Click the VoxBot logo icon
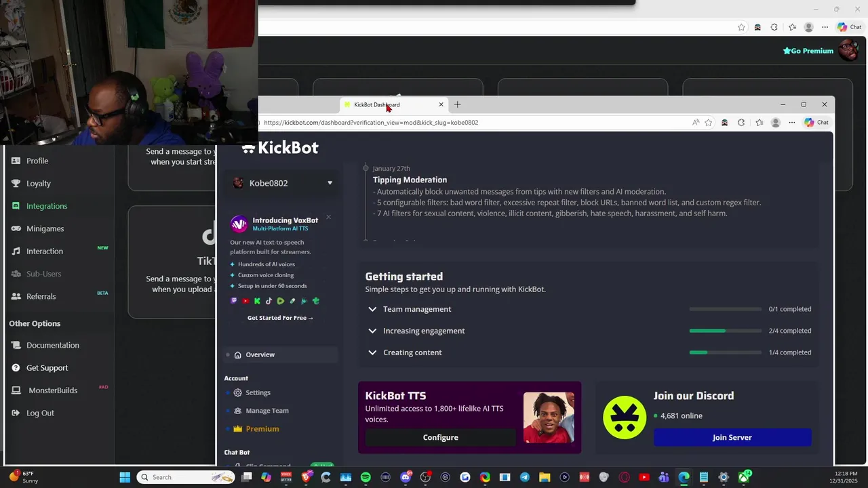The width and height of the screenshot is (868, 488). click(239, 224)
